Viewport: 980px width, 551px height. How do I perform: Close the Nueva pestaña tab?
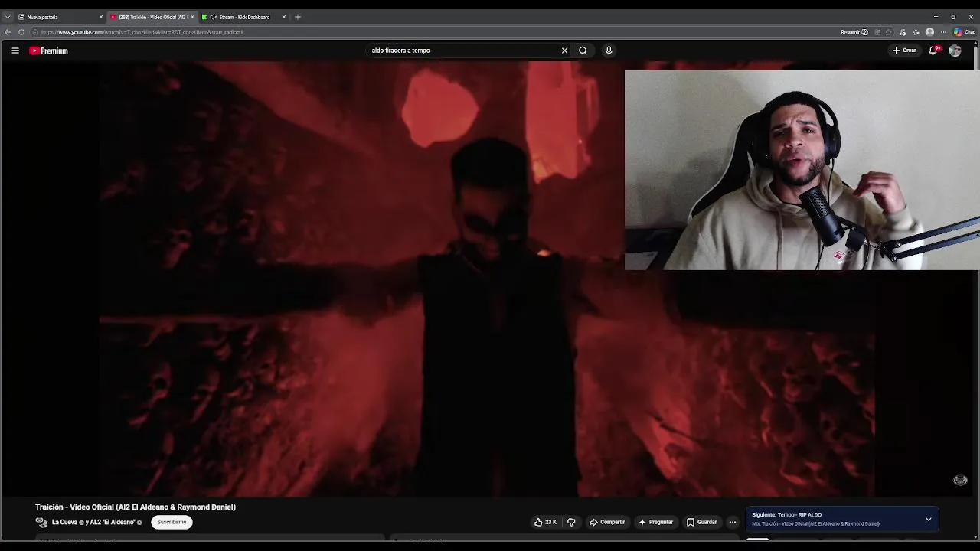click(x=100, y=17)
